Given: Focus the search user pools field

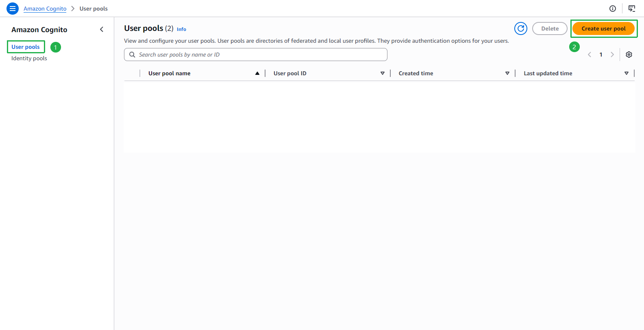Looking at the screenshot, I should [x=256, y=55].
